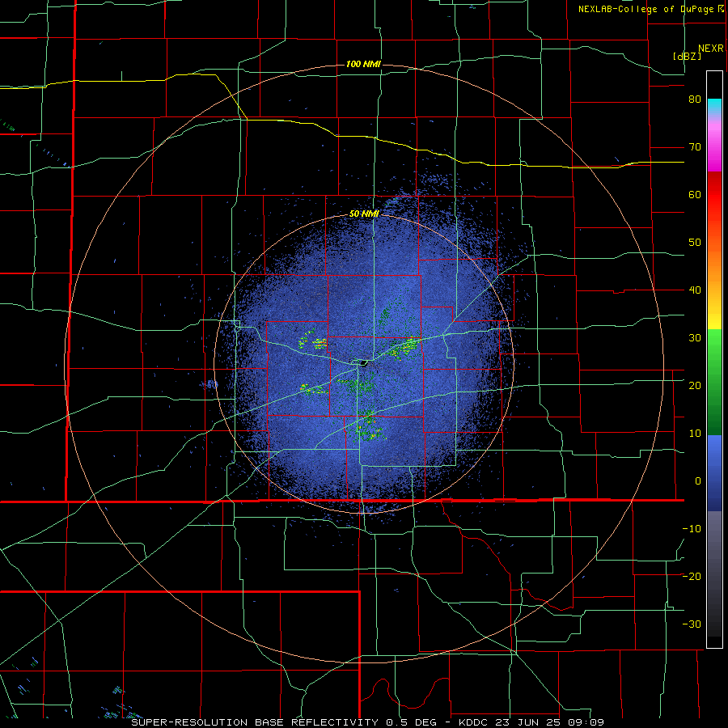
Task: Click the cyan top of color bar
Action: click(714, 106)
